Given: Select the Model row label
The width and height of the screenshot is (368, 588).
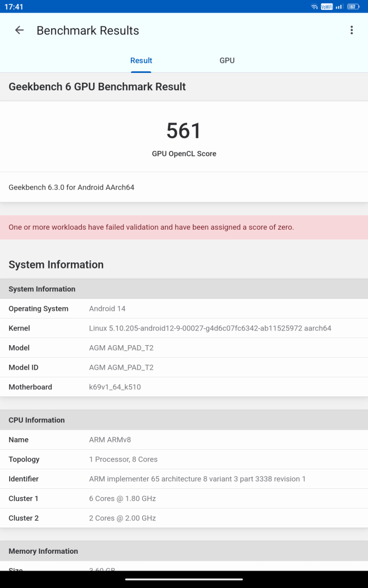Looking at the screenshot, I should 19,347.
